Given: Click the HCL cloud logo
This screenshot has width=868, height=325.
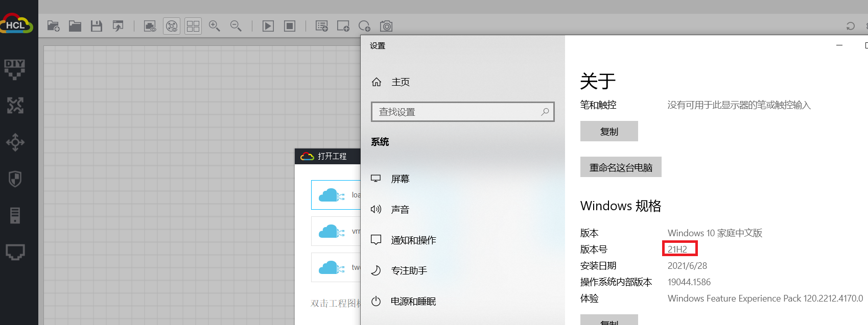Looking at the screenshot, I should tap(16, 24).
